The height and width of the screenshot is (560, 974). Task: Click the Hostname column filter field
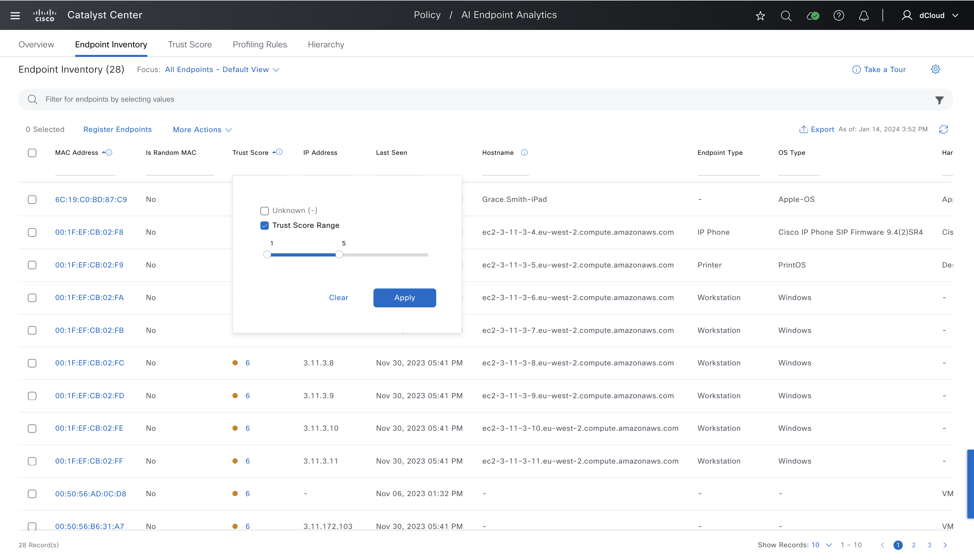(506, 169)
